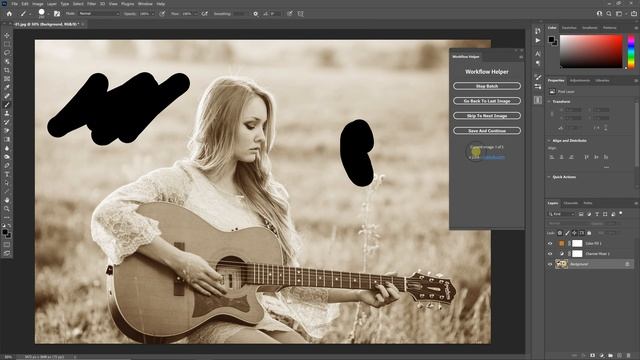640x360 pixels.
Task: Click the Smoothing value field
Action: point(240,14)
